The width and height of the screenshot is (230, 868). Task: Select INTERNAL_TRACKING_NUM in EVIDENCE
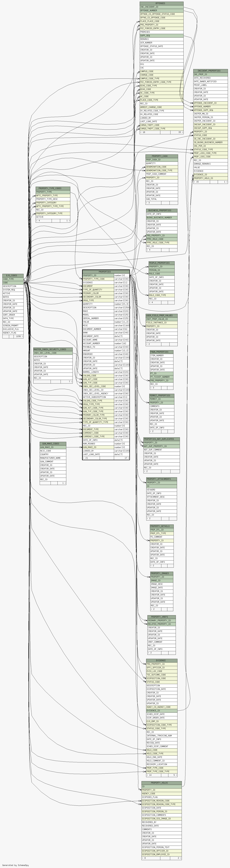pos(161,736)
